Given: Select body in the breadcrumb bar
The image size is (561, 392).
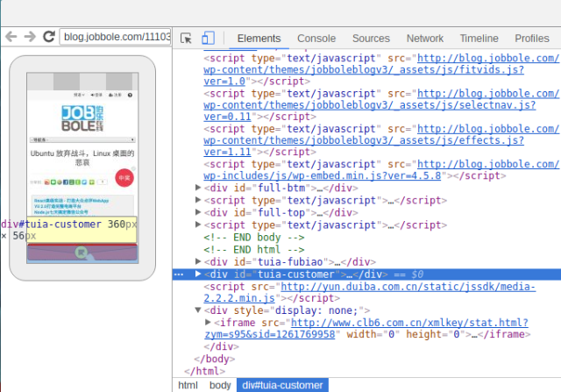Looking at the screenshot, I should pyautogui.click(x=220, y=385).
